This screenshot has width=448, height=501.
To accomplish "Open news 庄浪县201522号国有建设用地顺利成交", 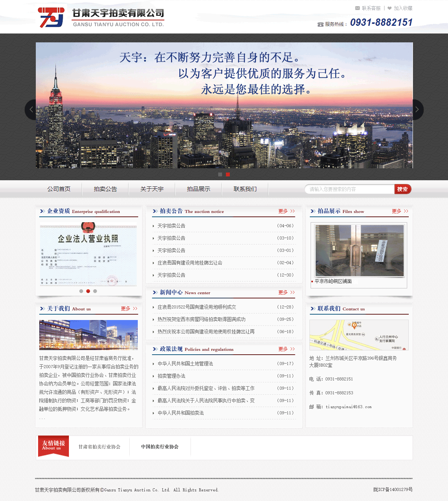I will pos(197,307).
